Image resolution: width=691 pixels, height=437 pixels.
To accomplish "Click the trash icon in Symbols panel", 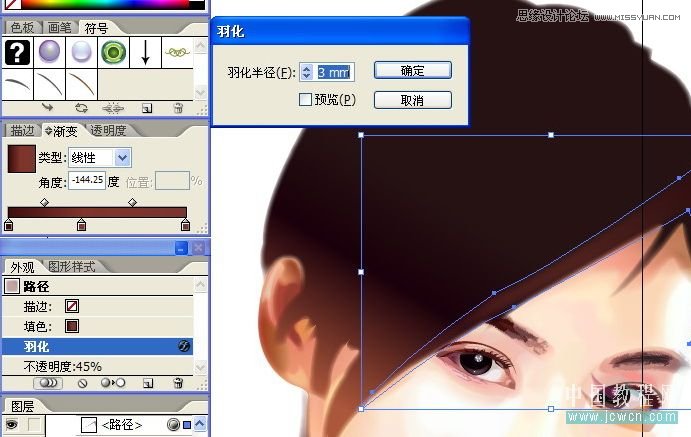I will 178,108.
